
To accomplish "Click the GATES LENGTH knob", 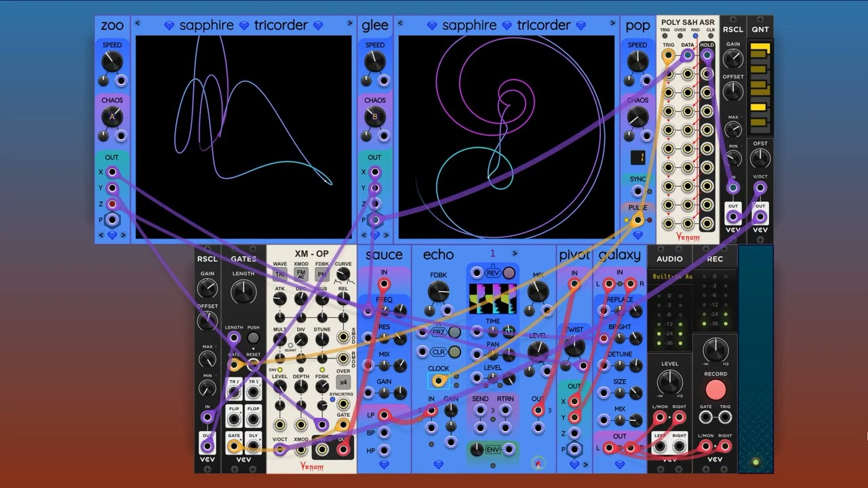I will tap(243, 292).
